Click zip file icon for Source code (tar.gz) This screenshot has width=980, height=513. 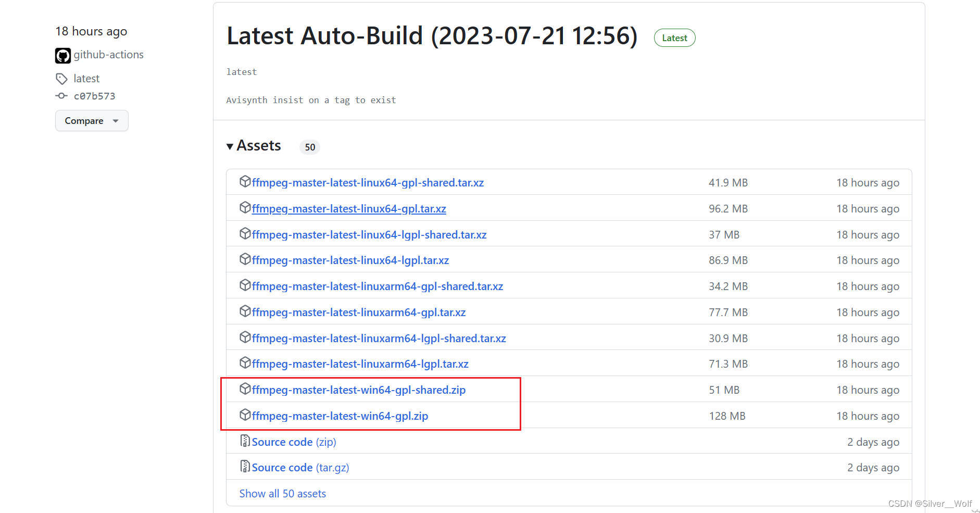pyautogui.click(x=245, y=466)
